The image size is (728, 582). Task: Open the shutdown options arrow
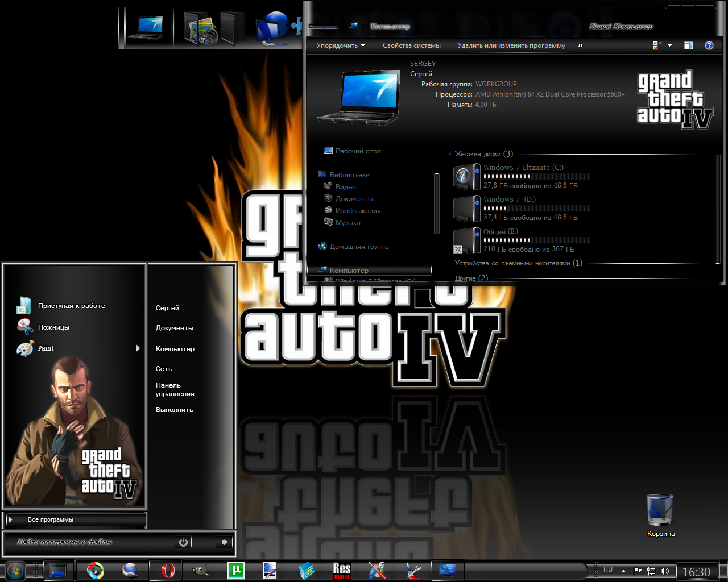pos(224,542)
